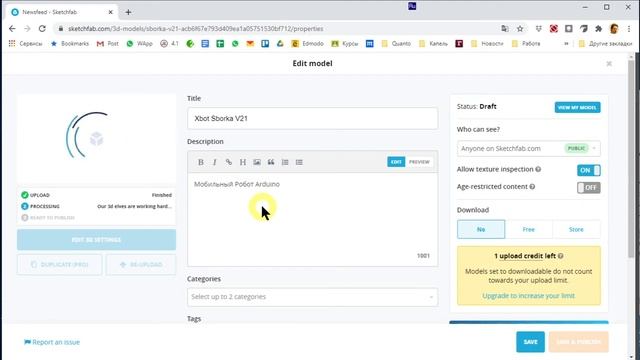
Task: Click Report an issue link
Action: point(52,342)
